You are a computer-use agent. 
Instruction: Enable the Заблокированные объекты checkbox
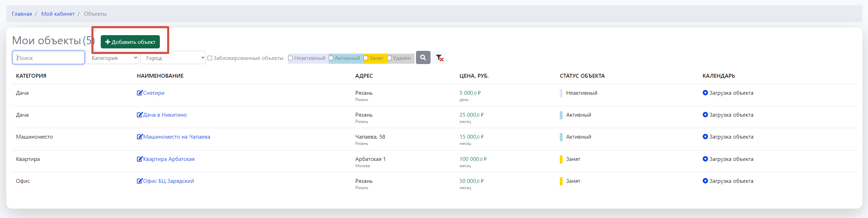210,58
